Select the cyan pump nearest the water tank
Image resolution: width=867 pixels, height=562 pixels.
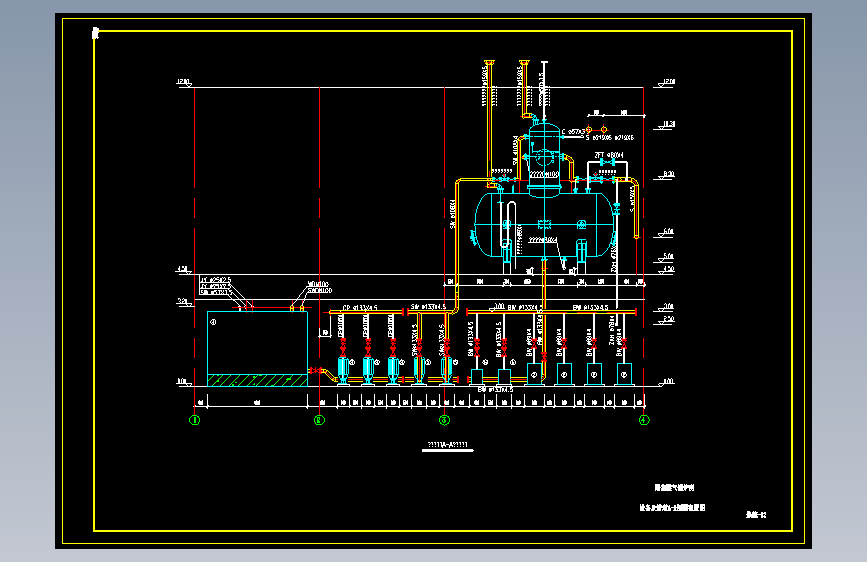point(343,370)
